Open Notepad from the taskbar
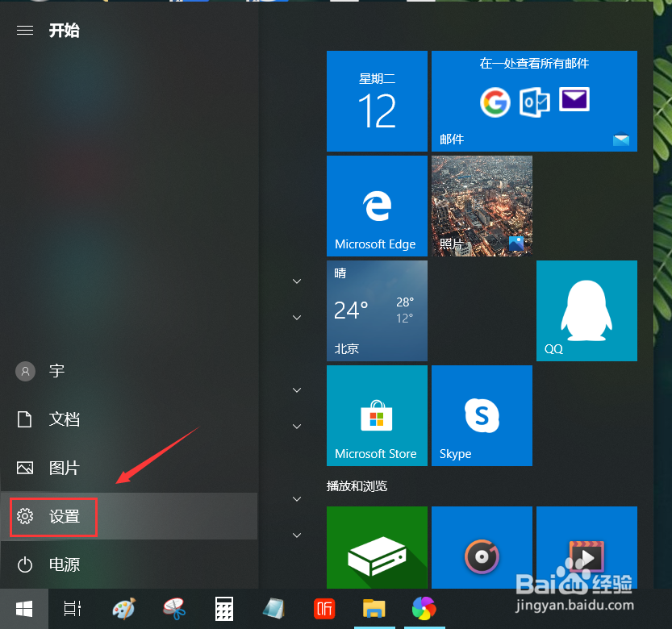This screenshot has width=672, height=629. click(273, 609)
